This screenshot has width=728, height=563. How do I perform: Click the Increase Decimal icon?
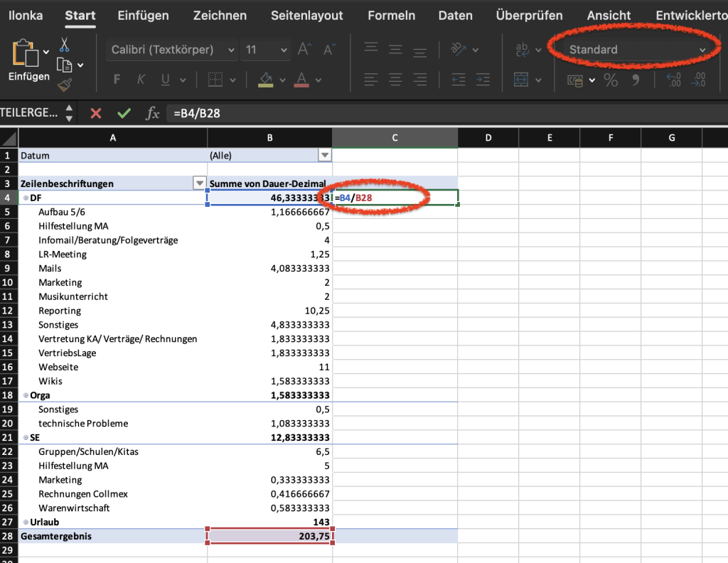pos(673,80)
